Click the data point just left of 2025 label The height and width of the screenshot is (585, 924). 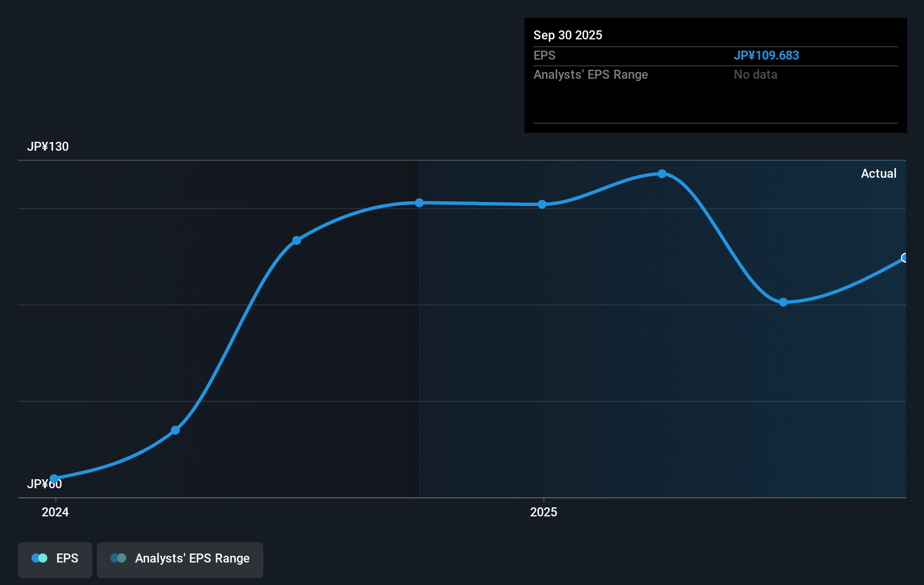point(541,205)
